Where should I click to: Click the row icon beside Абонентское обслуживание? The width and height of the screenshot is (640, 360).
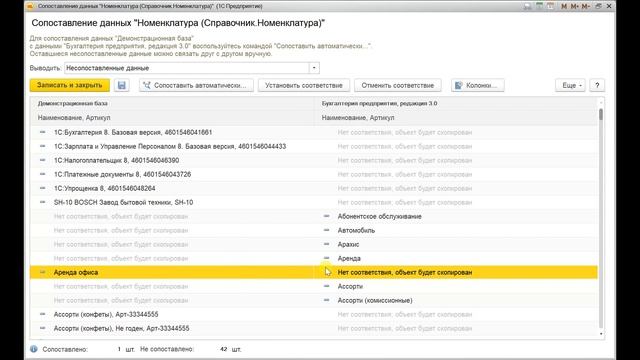pyautogui.click(x=327, y=216)
